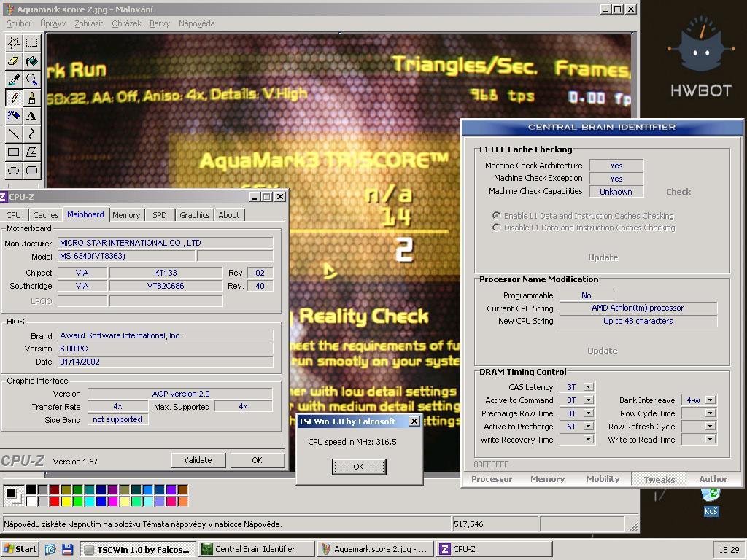Open the Obrázek menu in Paint

pos(127,23)
